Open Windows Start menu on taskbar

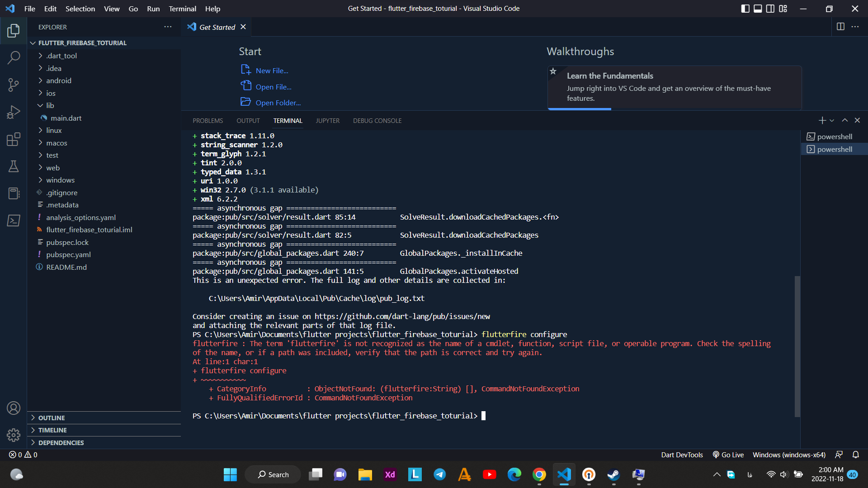tap(230, 474)
